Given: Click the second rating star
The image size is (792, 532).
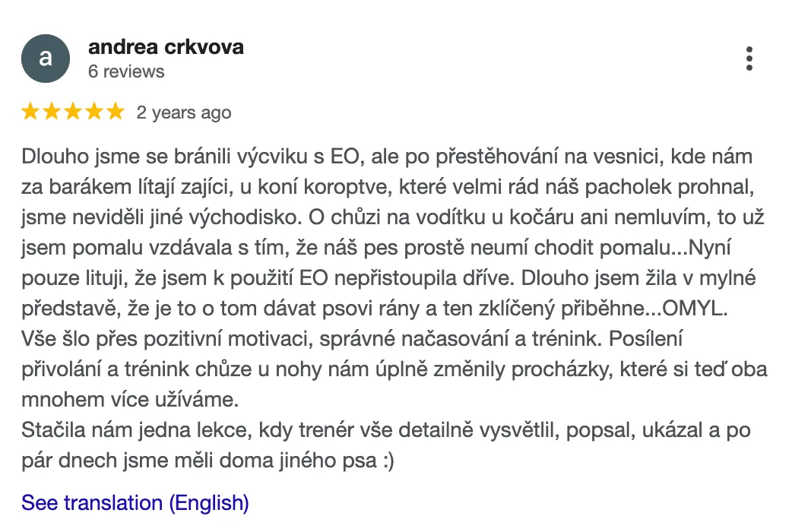Looking at the screenshot, I should click(x=52, y=112).
